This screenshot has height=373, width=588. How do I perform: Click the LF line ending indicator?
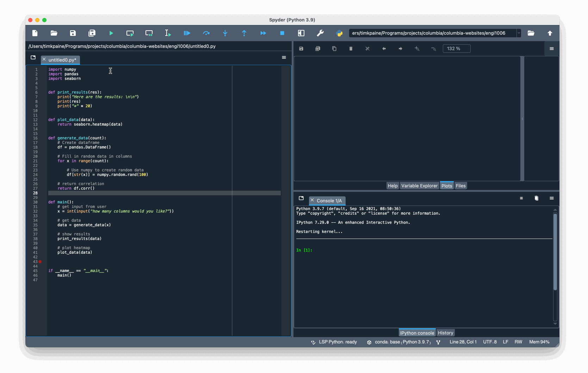point(506,342)
